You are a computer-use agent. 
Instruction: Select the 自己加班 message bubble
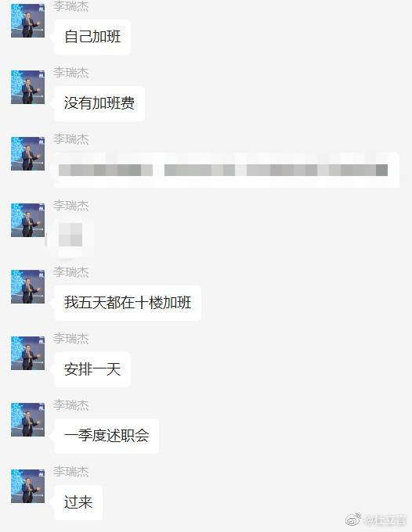(x=92, y=37)
